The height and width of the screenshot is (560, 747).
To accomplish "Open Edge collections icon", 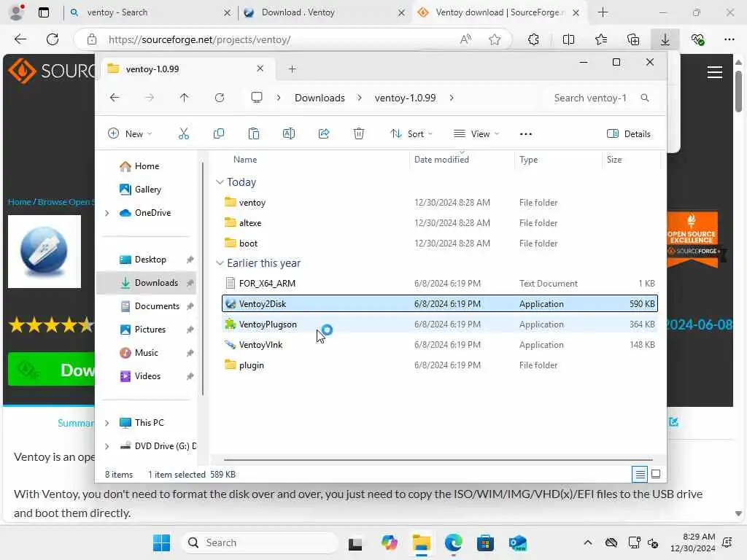I will pyautogui.click(x=633, y=39).
